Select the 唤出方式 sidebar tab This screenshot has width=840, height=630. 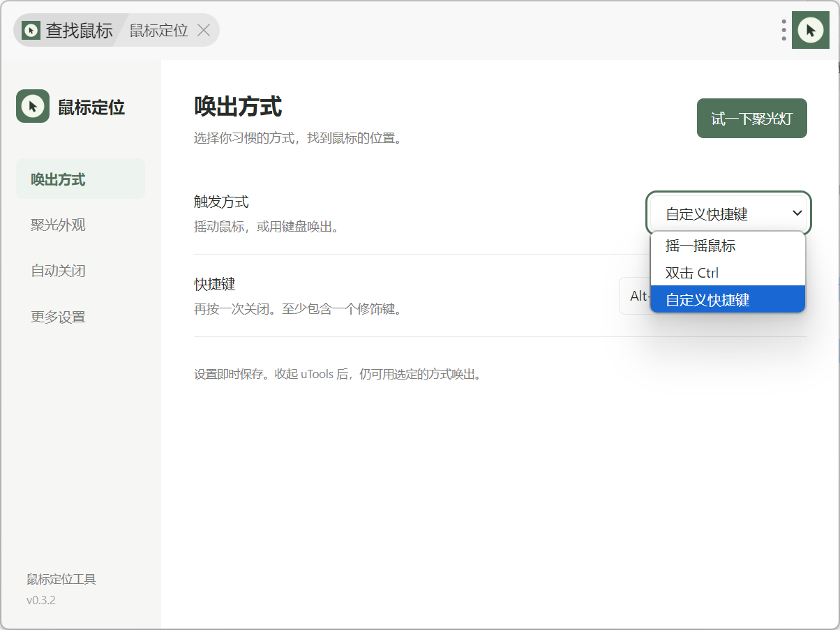click(80, 179)
